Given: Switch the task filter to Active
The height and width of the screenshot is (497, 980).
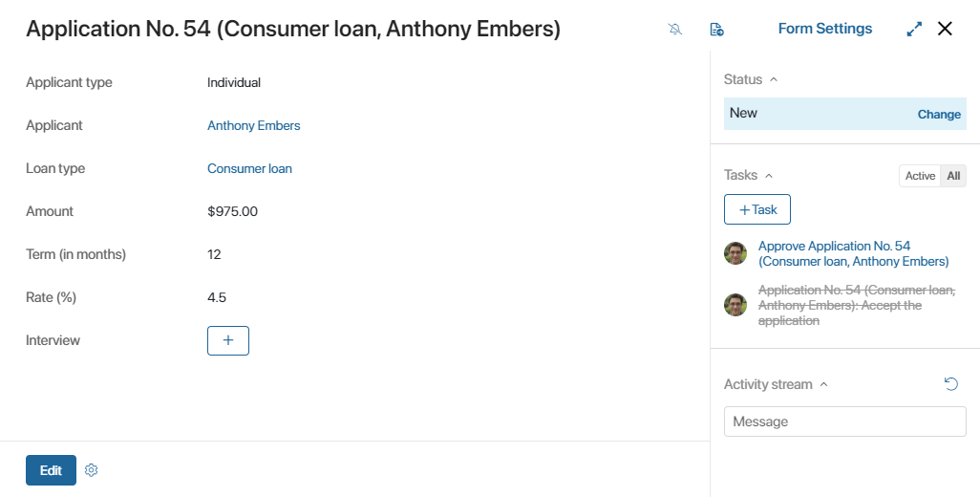Looking at the screenshot, I should pyautogui.click(x=920, y=176).
